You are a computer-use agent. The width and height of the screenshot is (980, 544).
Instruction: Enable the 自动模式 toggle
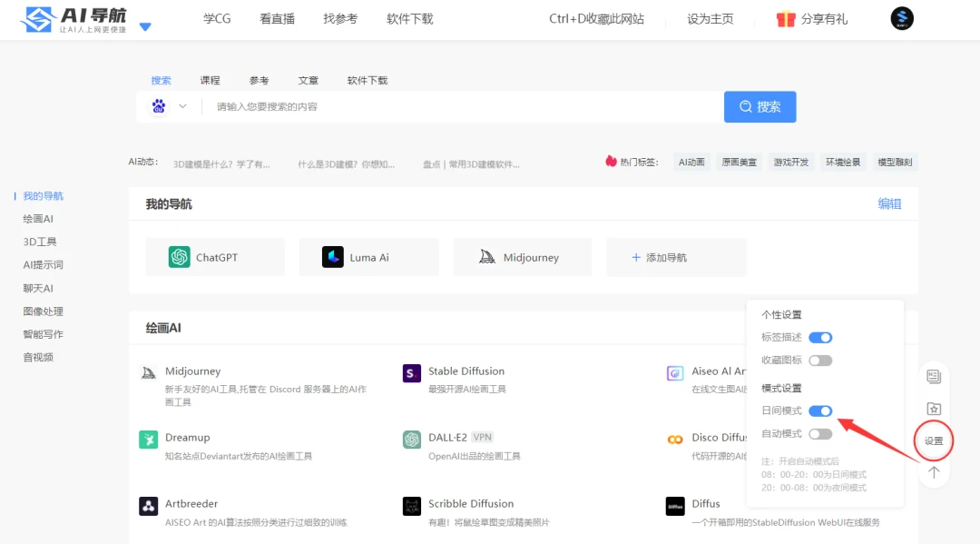tap(820, 434)
